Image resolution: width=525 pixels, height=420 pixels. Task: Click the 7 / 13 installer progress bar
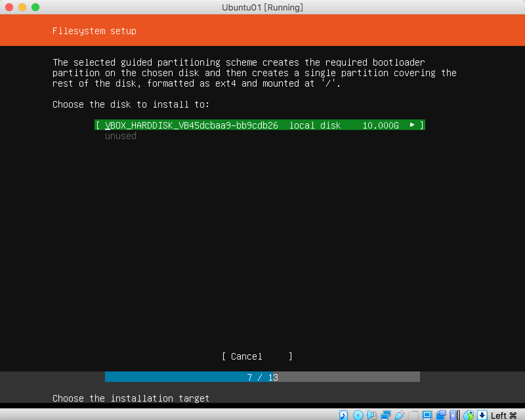(262, 377)
